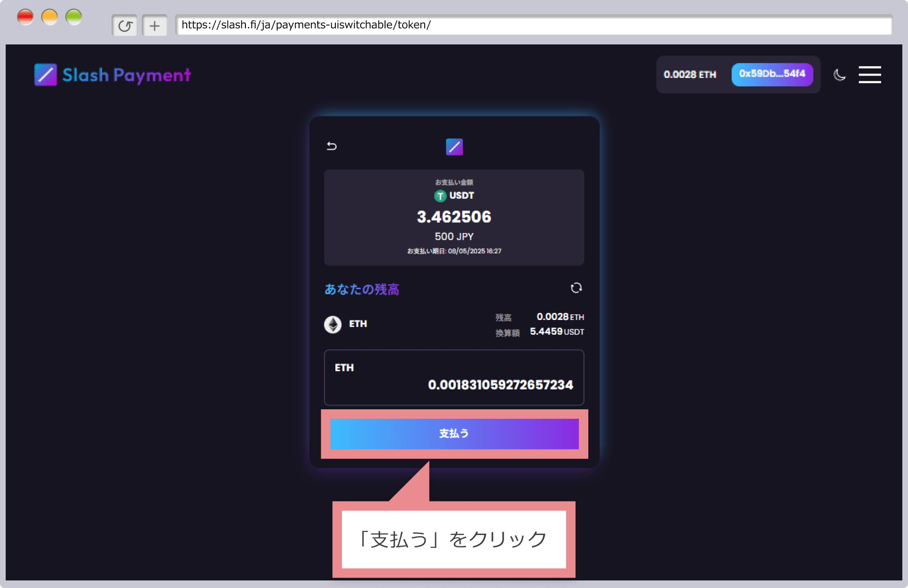Toggle dark mode via the moon icon
Viewport: 908px width, 588px height.
[x=839, y=75]
